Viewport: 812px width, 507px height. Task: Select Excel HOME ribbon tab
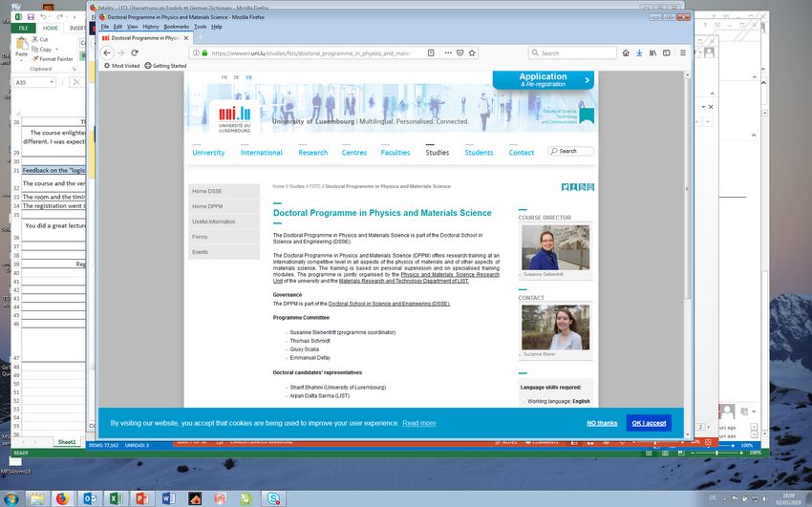pyautogui.click(x=51, y=28)
